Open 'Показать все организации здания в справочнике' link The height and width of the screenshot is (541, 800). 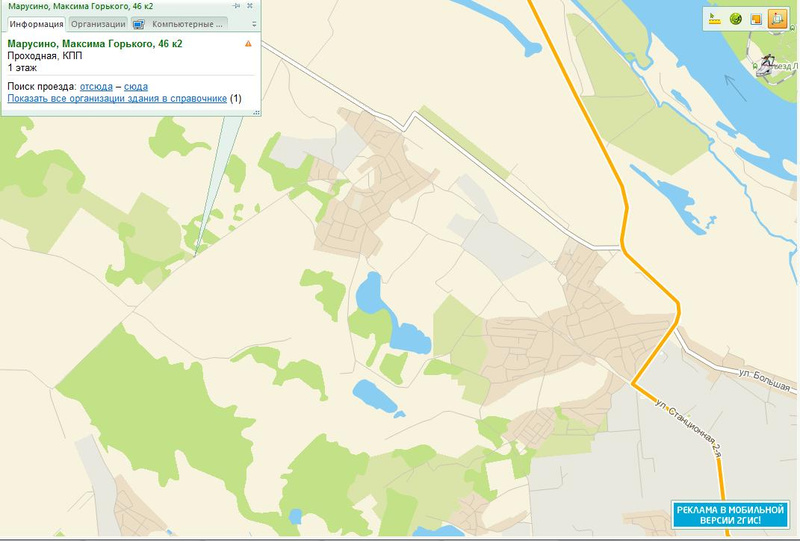coord(117,99)
